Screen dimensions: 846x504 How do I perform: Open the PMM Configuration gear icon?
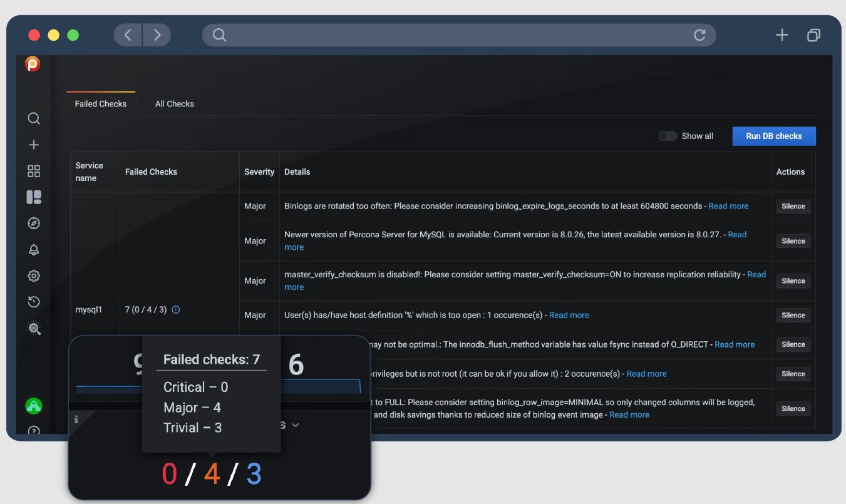pos(34,275)
